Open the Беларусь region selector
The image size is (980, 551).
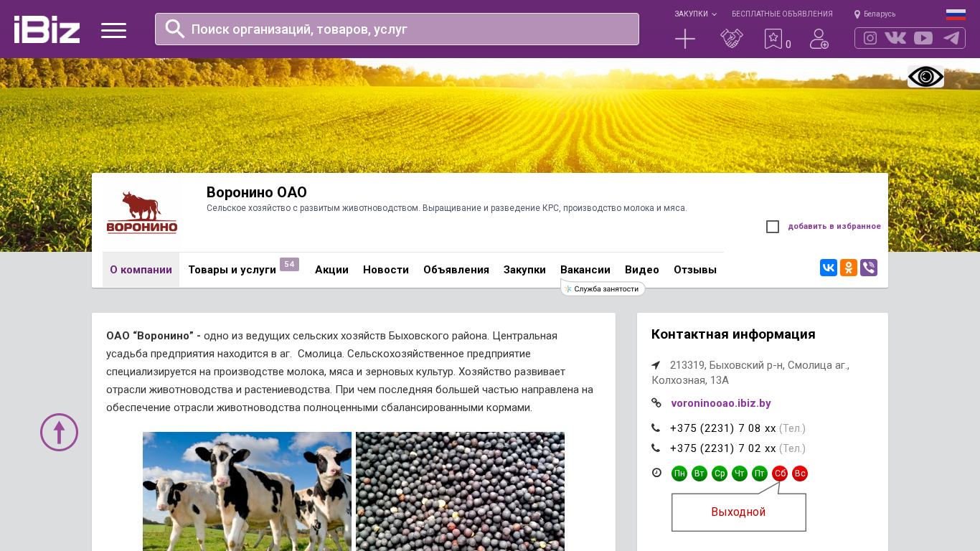[x=875, y=14]
